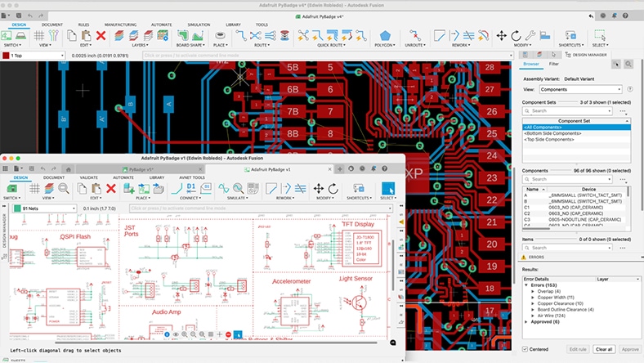Open the PCB Layers menu dropdown
Image resolution: width=644 pixels, height=363 pixels.
[x=140, y=45]
